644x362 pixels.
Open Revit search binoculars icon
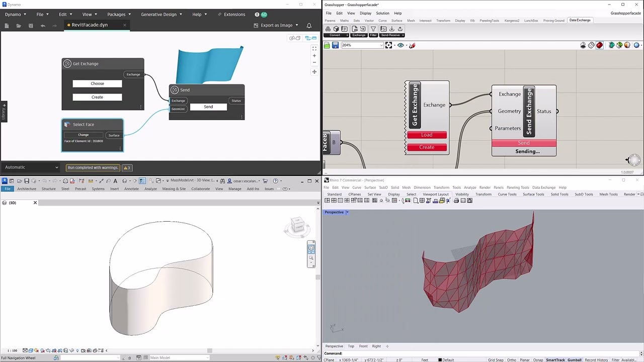[x=222, y=180]
